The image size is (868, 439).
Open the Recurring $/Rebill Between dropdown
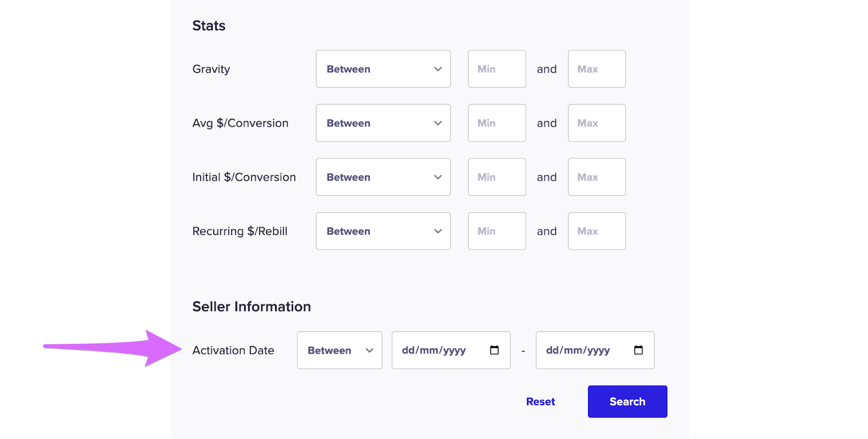pyautogui.click(x=383, y=231)
